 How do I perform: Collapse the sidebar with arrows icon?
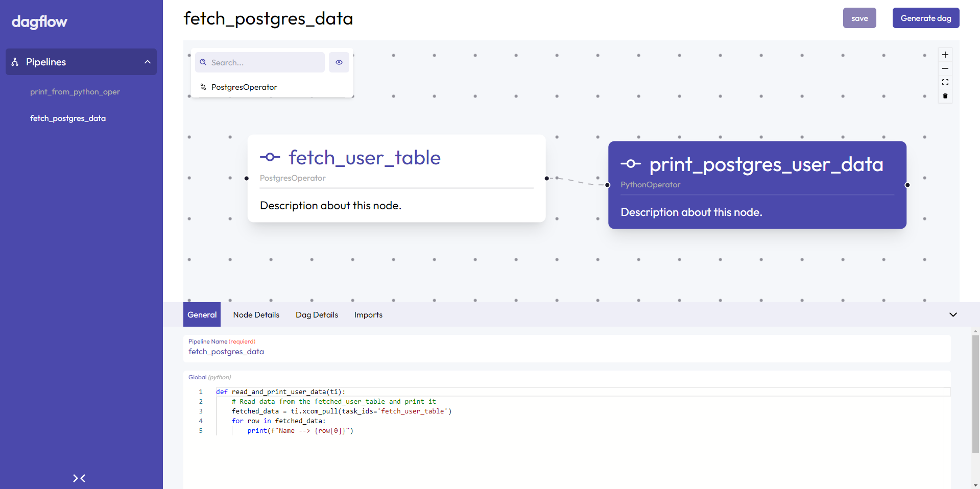pyautogui.click(x=79, y=478)
